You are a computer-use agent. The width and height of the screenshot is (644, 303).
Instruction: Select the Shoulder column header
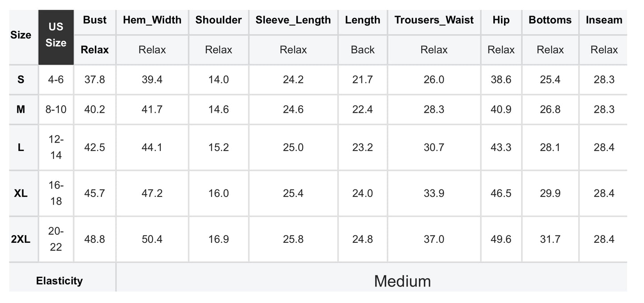coord(218,20)
